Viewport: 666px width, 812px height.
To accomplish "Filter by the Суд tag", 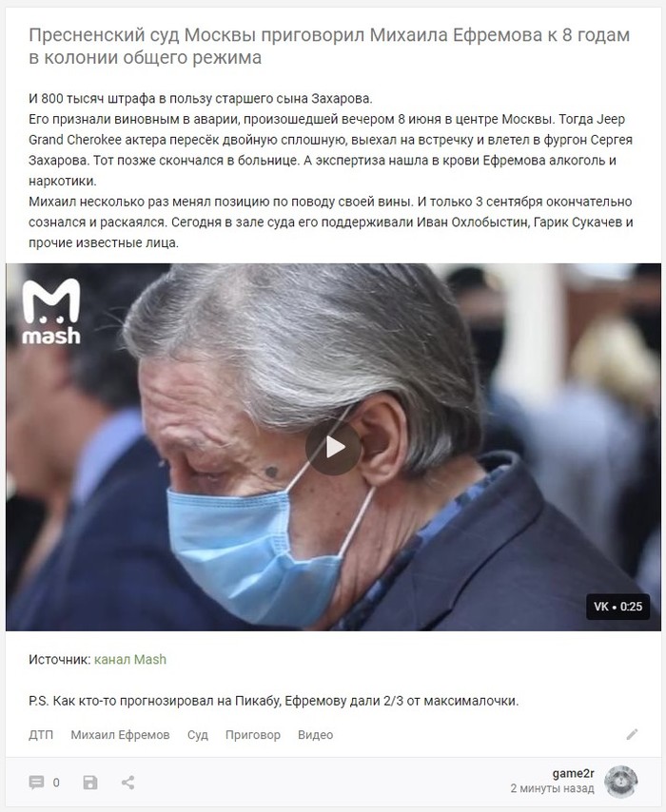I will click(x=198, y=735).
